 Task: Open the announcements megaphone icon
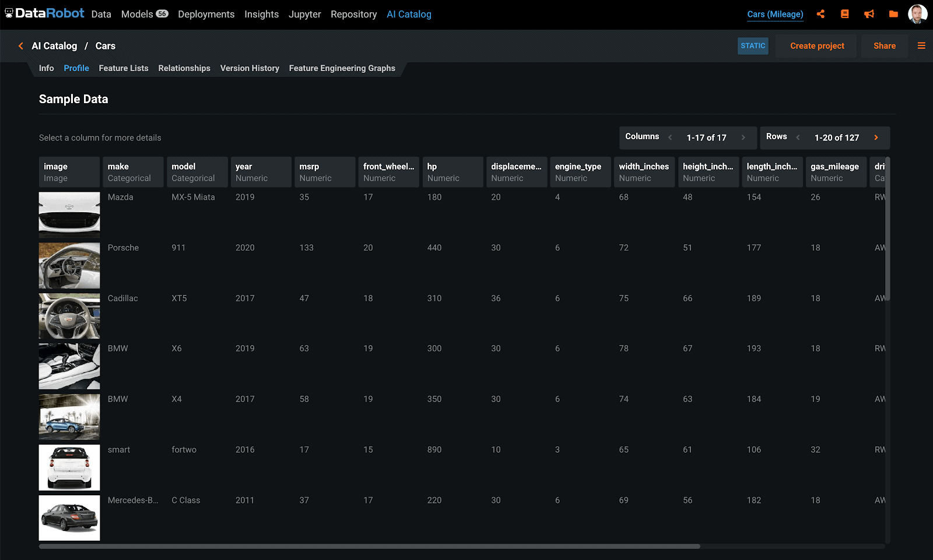click(x=869, y=14)
